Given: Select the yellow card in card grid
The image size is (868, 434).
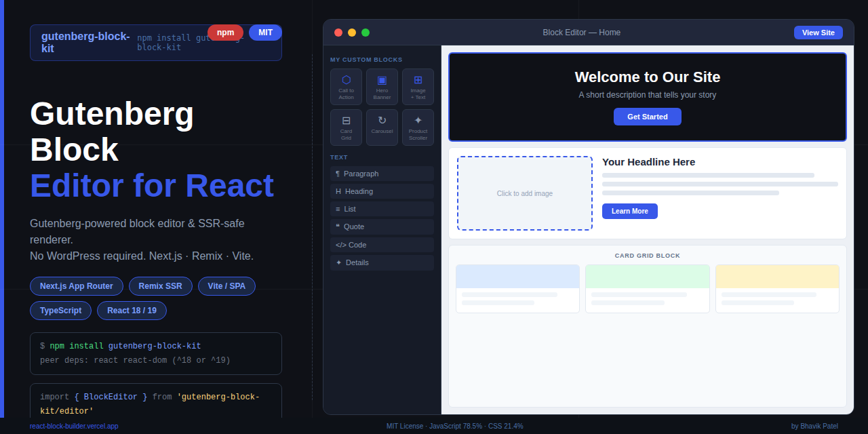Looking at the screenshot, I should pyautogui.click(x=777, y=289).
